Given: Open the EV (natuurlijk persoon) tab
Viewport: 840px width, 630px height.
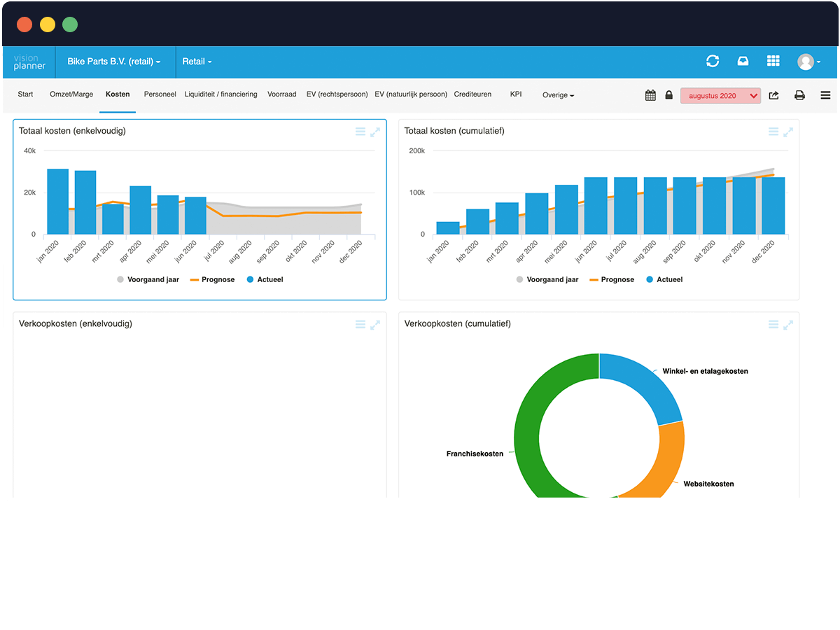Looking at the screenshot, I should click(x=411, y=94).
